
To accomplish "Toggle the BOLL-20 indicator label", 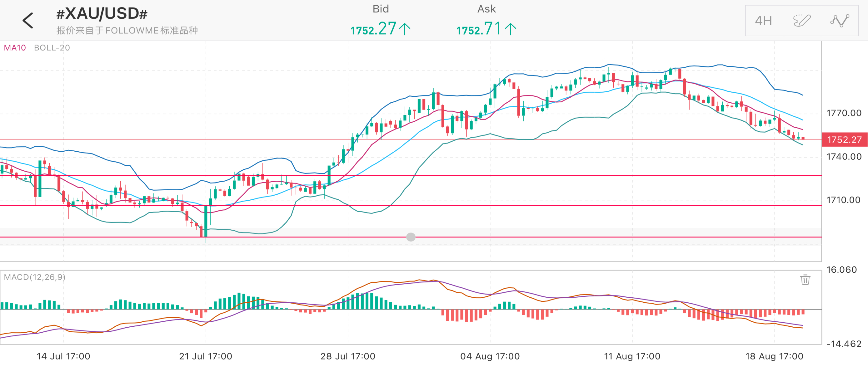I will (52, 48).
